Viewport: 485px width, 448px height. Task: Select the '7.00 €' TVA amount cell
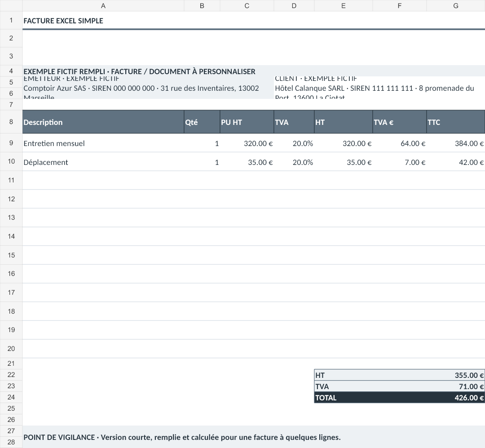click(400, 162)
